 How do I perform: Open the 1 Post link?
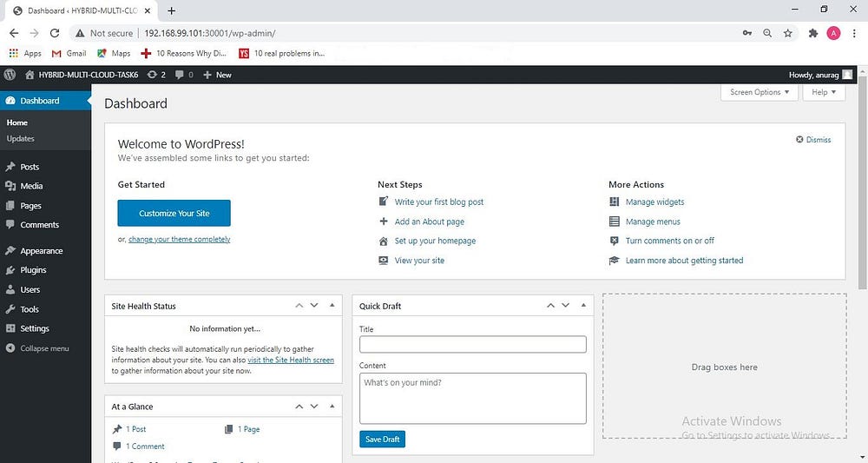[x=135, y=429]
